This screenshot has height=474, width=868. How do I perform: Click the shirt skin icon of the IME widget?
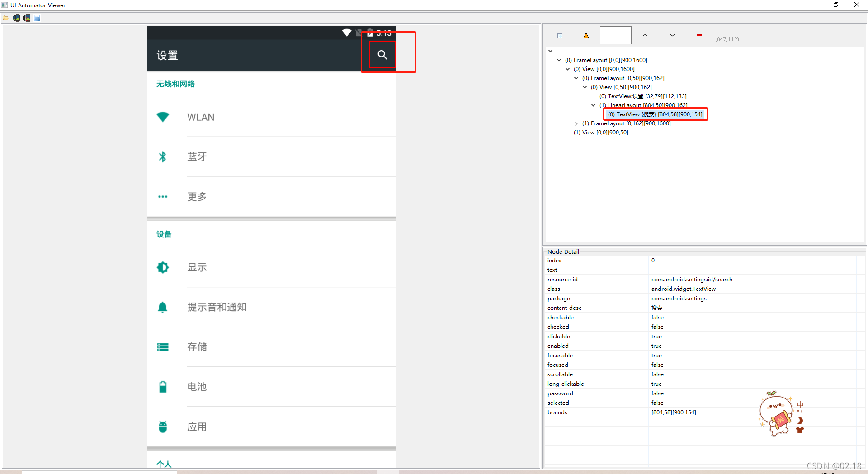coord(800,430)
